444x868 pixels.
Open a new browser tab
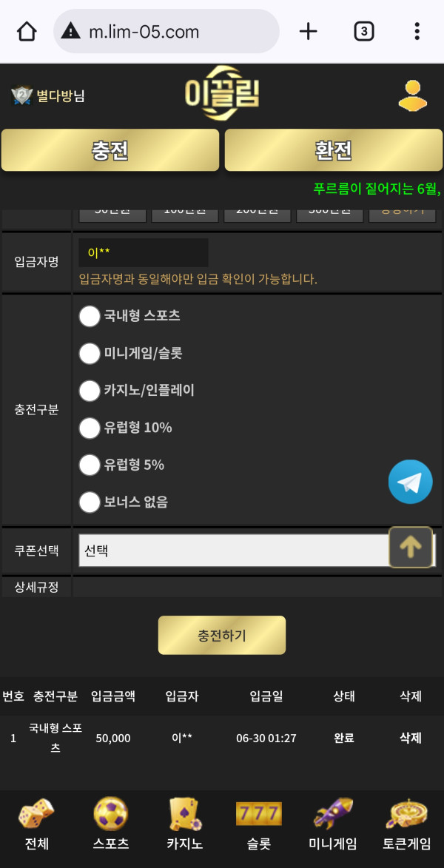coord(308,31)
